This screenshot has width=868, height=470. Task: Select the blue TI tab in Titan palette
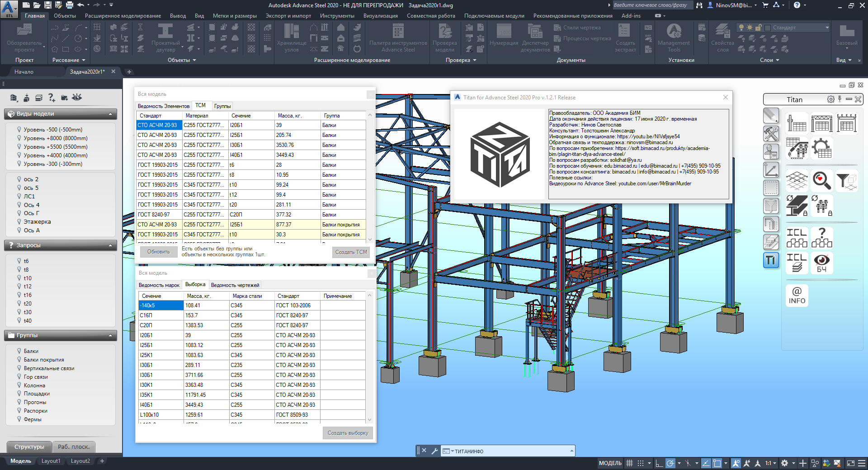(x=771, y=260)
